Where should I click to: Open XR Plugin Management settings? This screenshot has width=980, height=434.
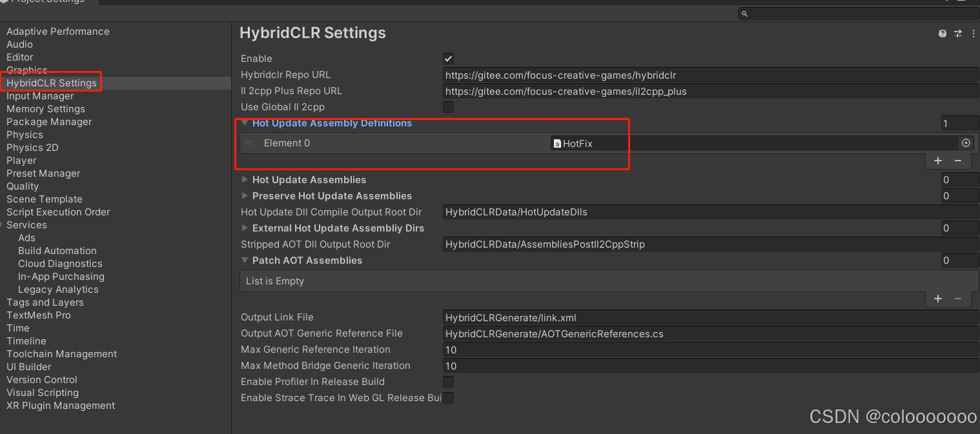[x=61, y=406]
